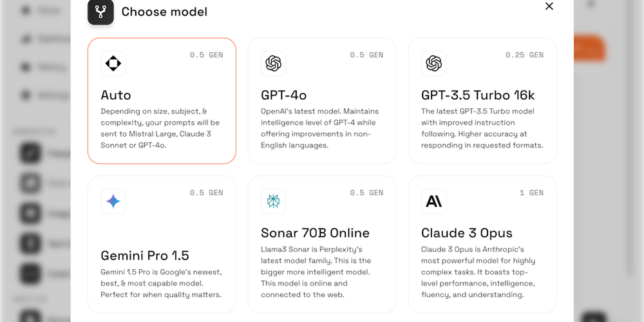Image resolution: width=644 pixels, height=322 pixels.
Task: Close the Choose model dialog
Action: (x=549, y=6)
